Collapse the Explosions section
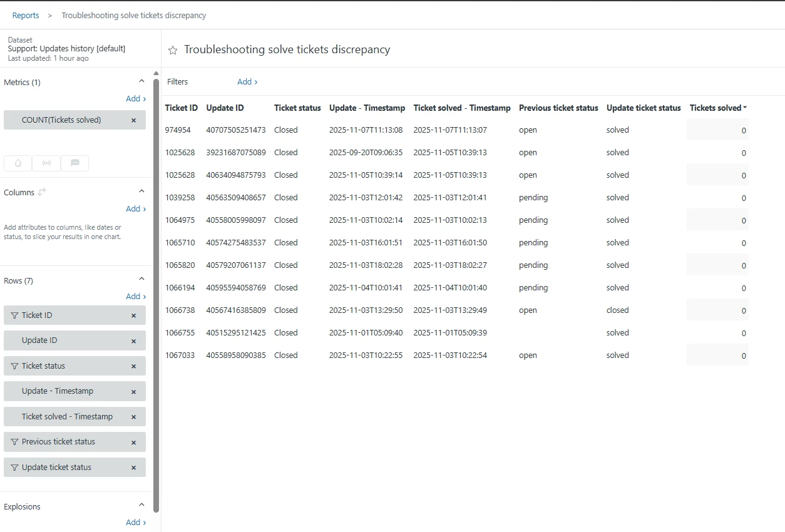The width and height of the screenshot is (785, 532). [141, 504]
